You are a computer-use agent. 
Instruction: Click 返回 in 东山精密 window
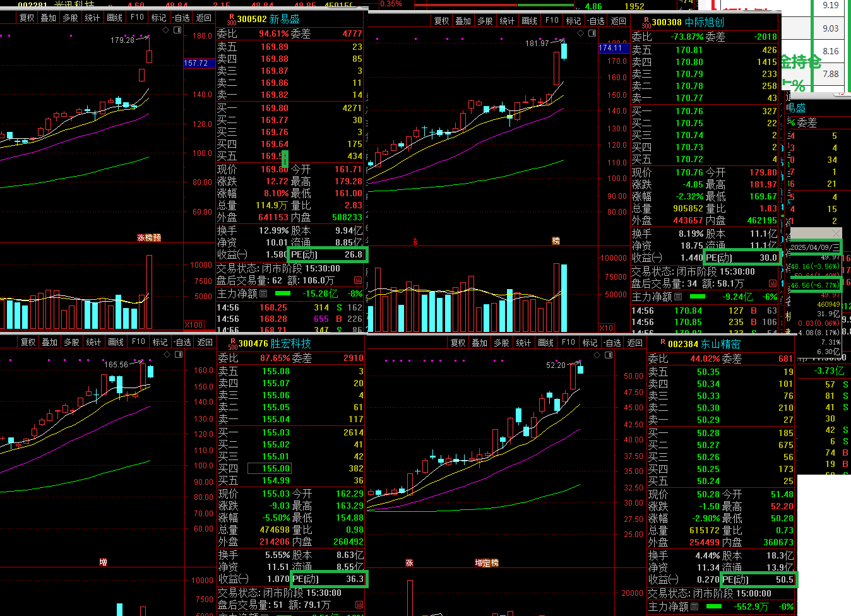(634, 343)
